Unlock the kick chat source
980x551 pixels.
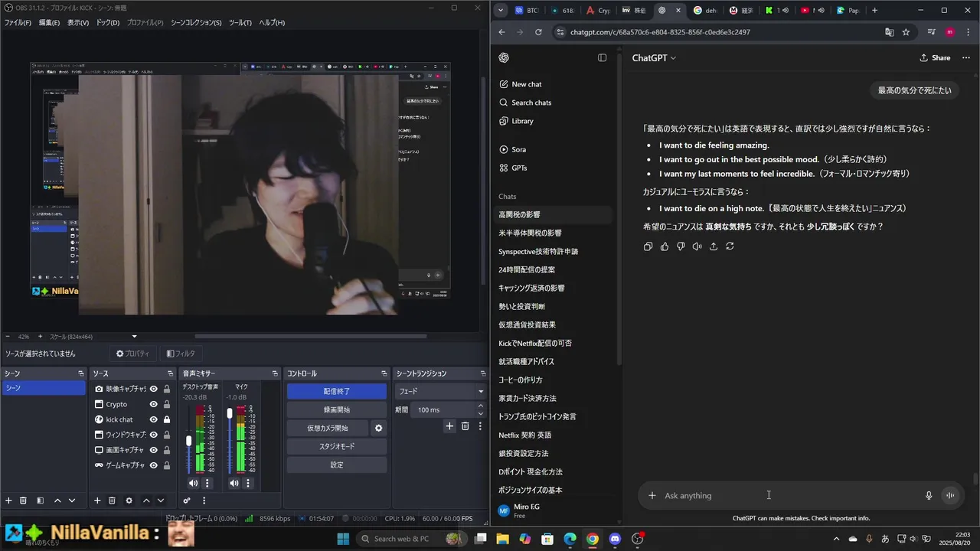[x=167, y=419]
